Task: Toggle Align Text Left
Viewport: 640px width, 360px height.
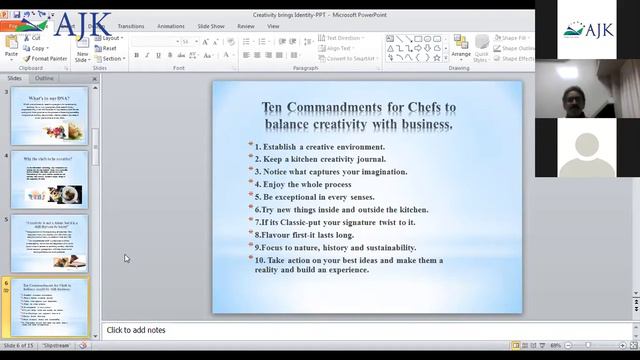Action: (x=246, y=55)
